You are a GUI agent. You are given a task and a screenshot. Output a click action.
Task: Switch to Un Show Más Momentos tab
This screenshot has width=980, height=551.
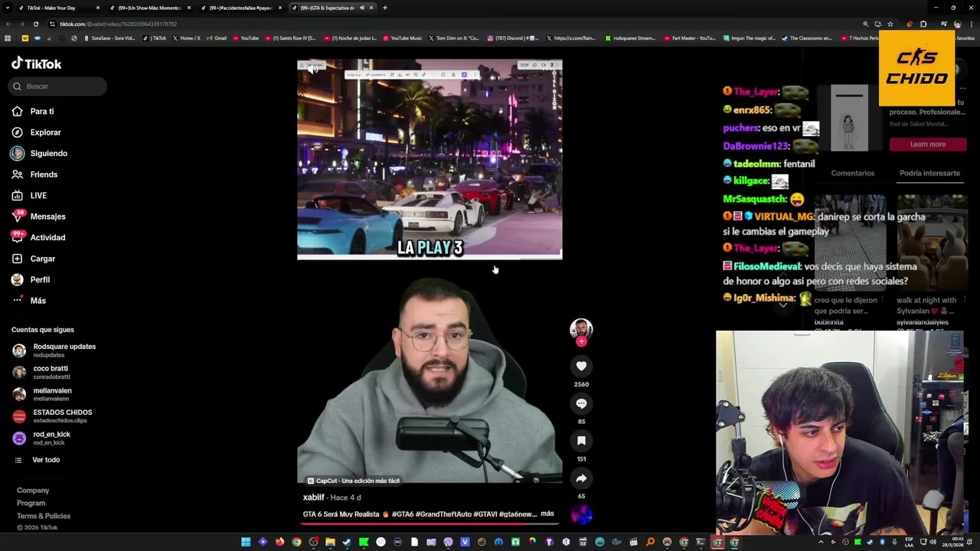[x=149, y=8]
